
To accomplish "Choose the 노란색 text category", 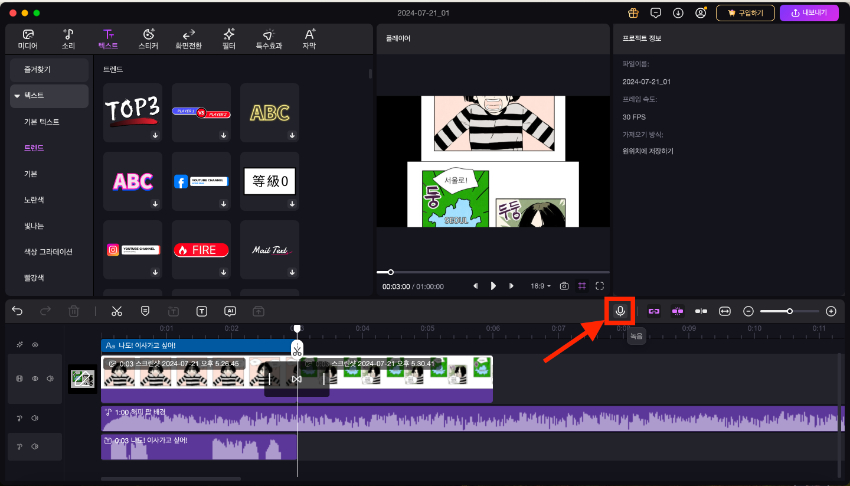I will click(34, 200).
